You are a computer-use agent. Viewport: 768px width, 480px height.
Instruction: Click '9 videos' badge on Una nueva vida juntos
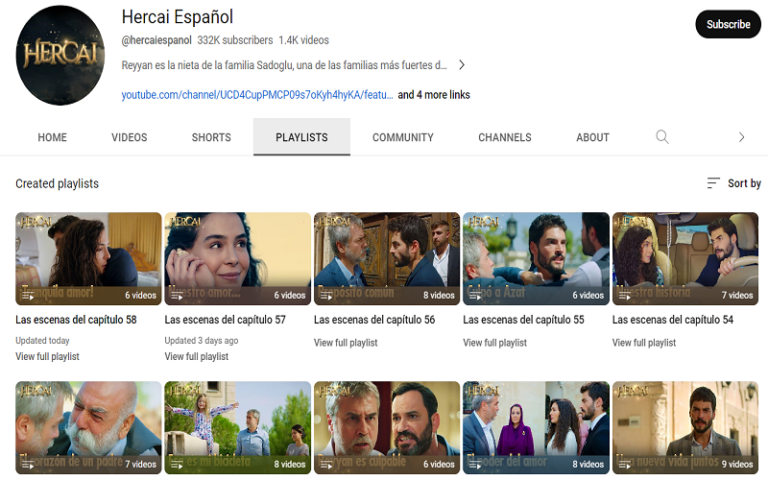(x=737, y=464)
